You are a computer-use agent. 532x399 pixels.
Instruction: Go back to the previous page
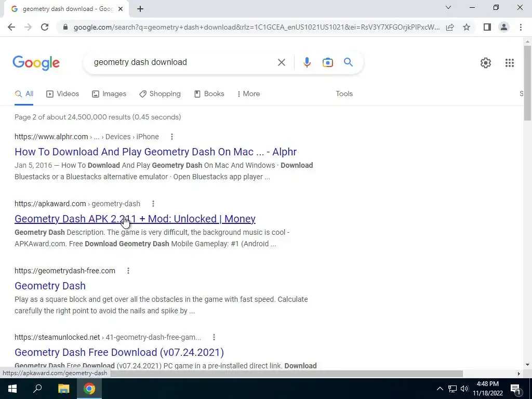coord(11,27)
